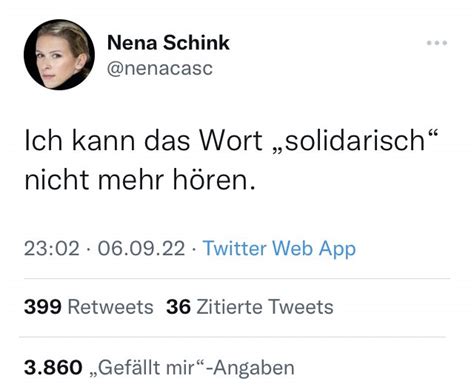Click the display name Nena Schink
Viewport: 474px width, 387px height.
(x=168, y=43)
